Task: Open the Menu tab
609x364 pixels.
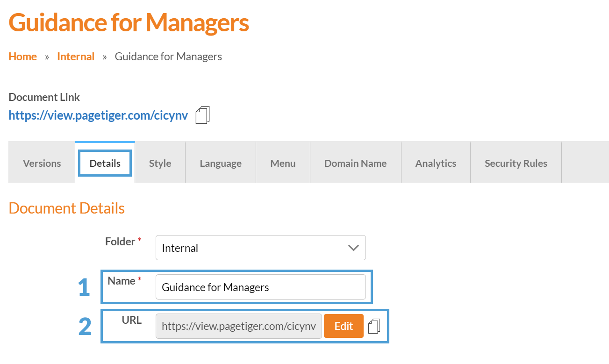Action: click(283, 163)
